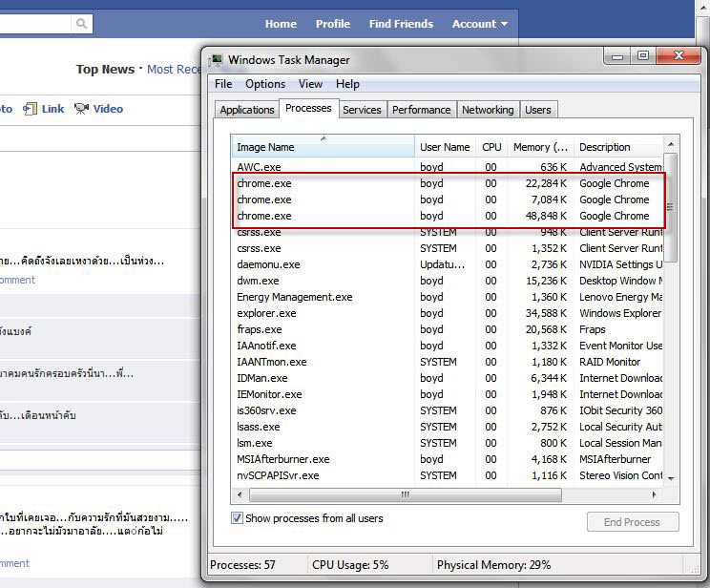
Task: Select the Processes tab
Action: pos(308,108)
